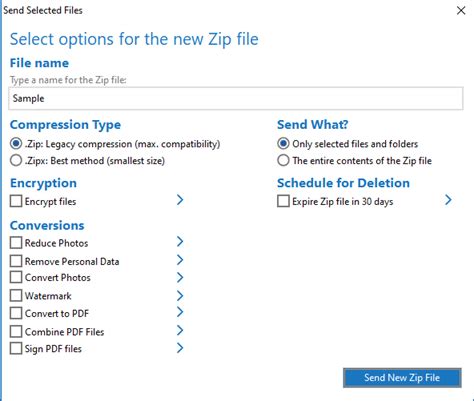Expand Remove Personal Data settings arrow
474x401 pixels.
[180, 260]
